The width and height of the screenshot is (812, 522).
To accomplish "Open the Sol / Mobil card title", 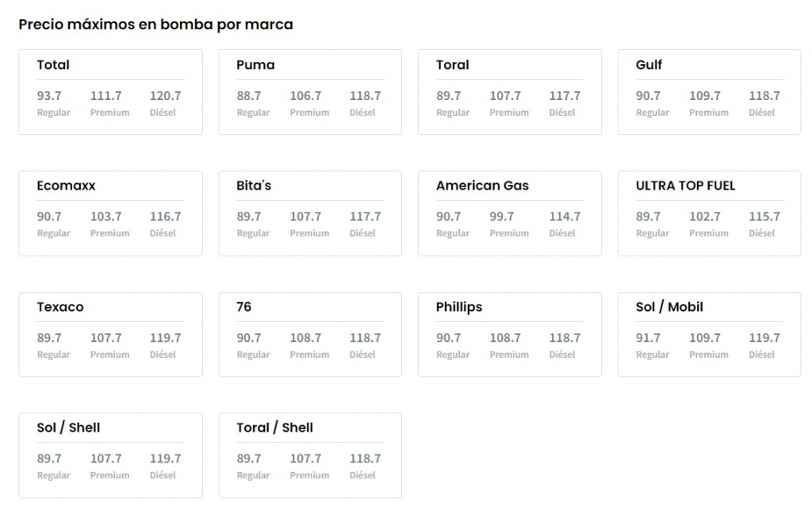I will click(669, 307).
